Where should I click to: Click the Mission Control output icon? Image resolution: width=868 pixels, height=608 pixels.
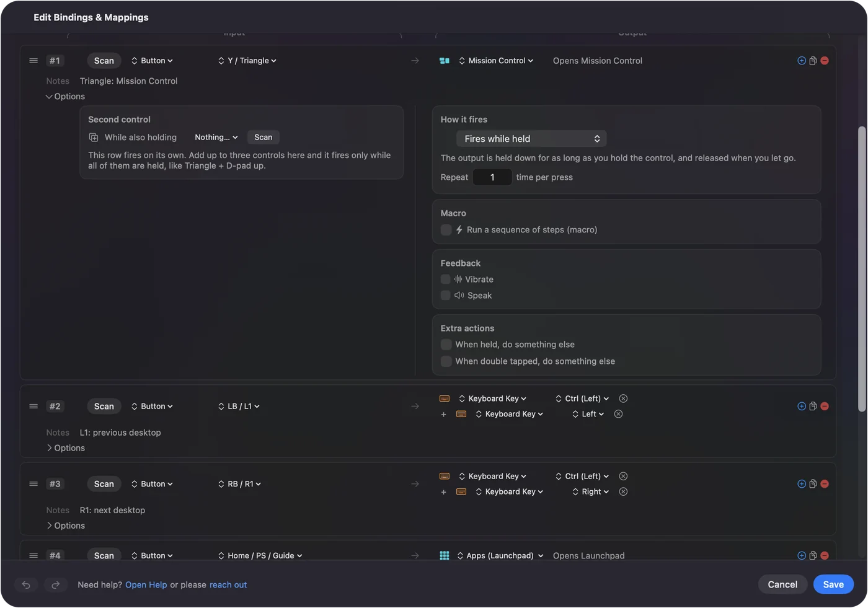[x=445, y=61]
